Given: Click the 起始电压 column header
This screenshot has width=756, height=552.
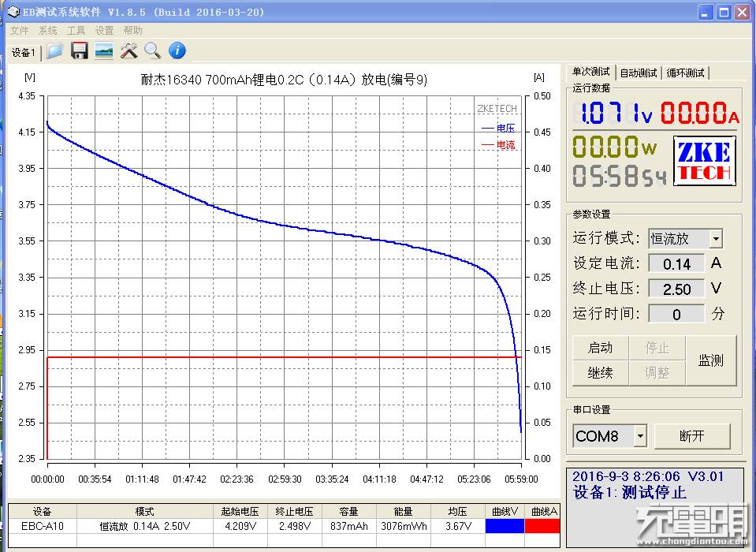Looking at the screenshot, I should [240, 512].
